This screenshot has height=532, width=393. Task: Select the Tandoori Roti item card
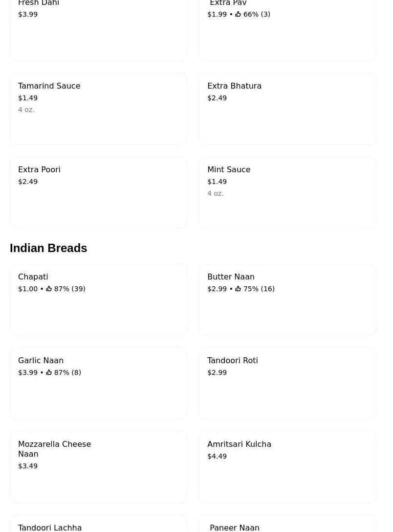pyautogui.click(x=287, y=383)
